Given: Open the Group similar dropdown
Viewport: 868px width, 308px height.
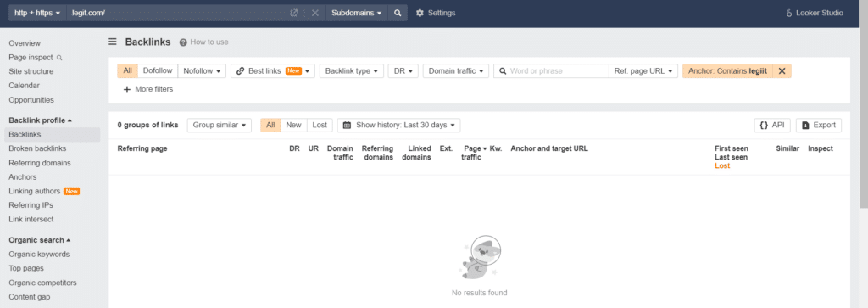Looking at the screenshot, I should (x=220, y=126).
